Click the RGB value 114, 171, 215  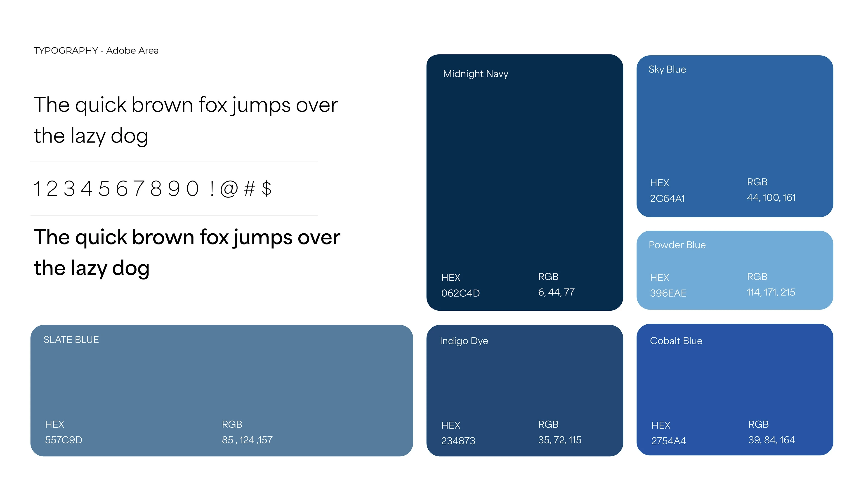pyautogui.click(x=771, y=292)
